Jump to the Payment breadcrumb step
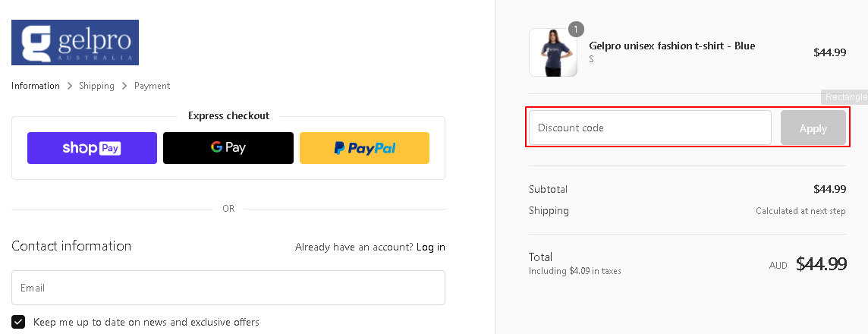Viewport: 868px width, 334px height. [x=153, y=86]
